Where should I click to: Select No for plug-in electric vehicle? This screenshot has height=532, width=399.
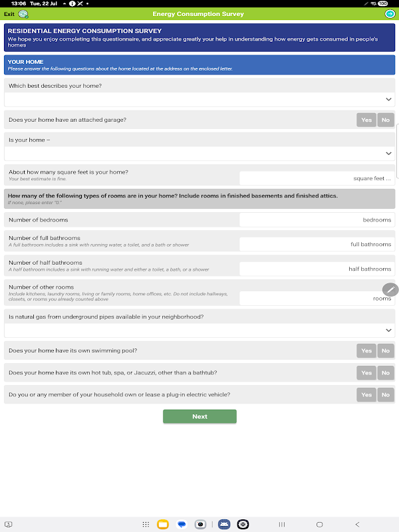[x=386, y=395]
